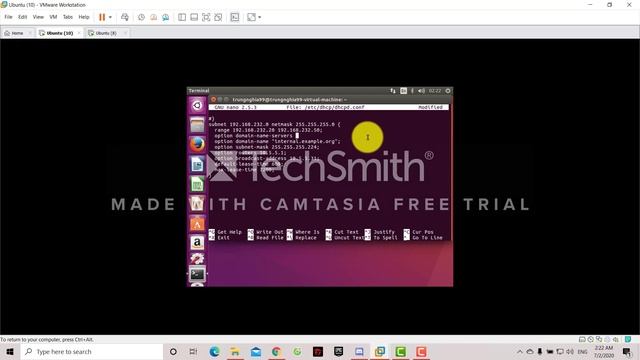Click the Ubuntu clock showing 02:22

[435, 91]
